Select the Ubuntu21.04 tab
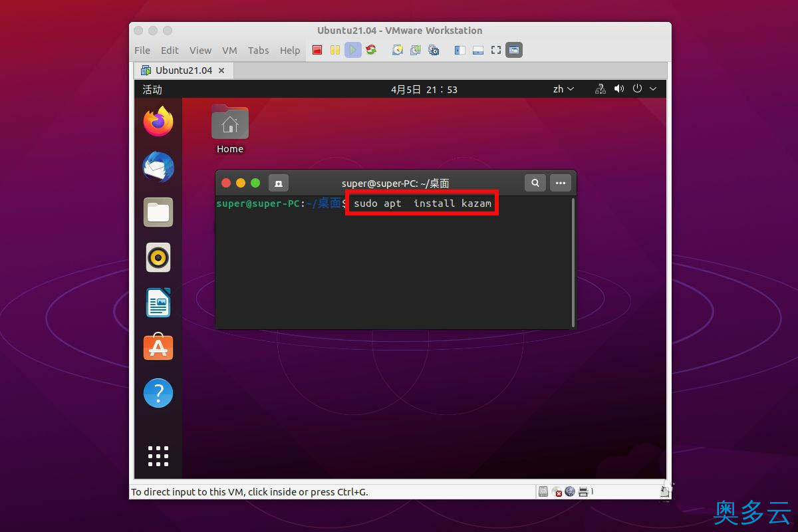This screenshot has height=532, width=798. (183, 70)
